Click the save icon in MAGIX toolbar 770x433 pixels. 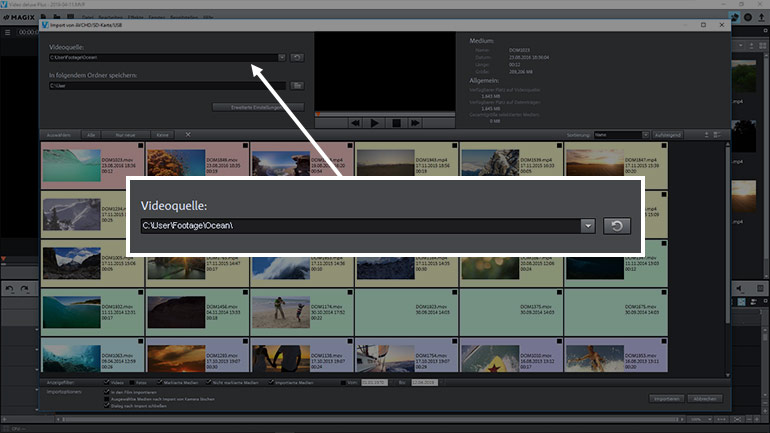coord(71,17)
